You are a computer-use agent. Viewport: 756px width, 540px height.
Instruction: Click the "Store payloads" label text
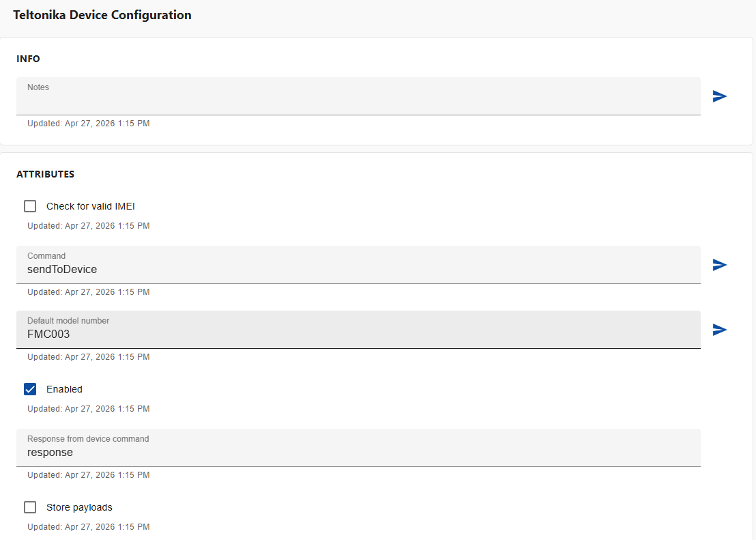pyautogui.click(x=79, y=507)
